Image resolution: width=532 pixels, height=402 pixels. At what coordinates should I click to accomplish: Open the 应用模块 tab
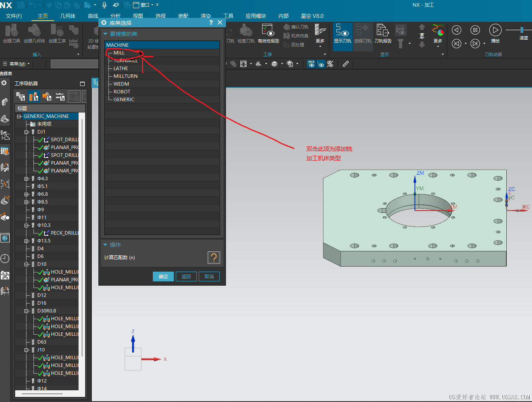(255, 16)
